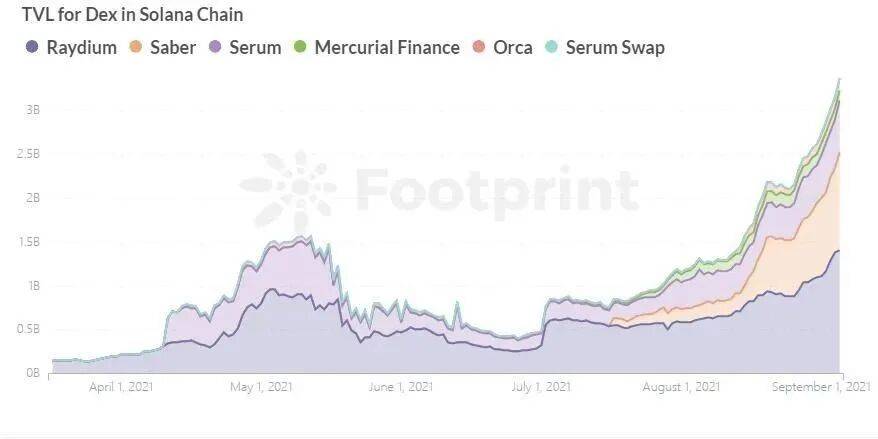Toggle the Serum series via its legend label

(x=254, y=48)
